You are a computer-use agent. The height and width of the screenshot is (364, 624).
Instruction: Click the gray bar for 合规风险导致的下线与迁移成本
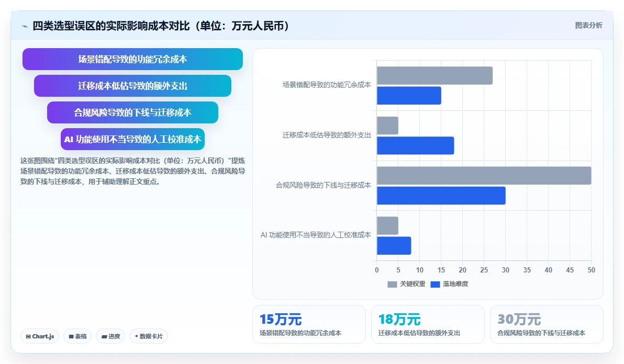click(484, 176)
